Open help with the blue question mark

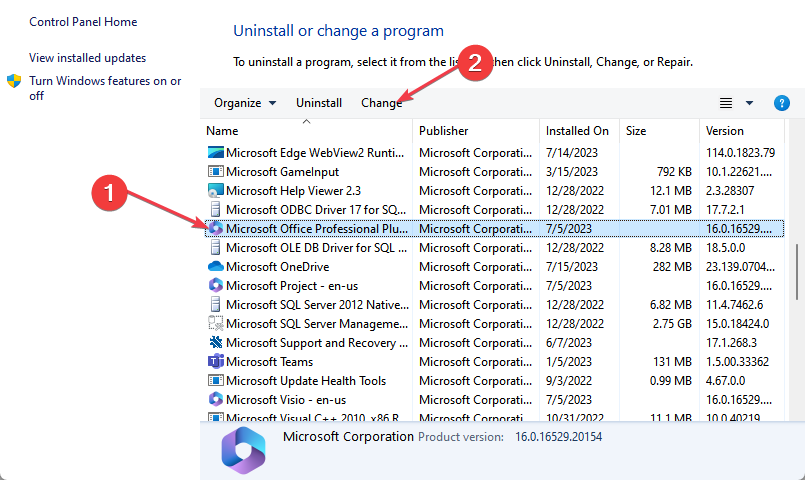(781, 103)
